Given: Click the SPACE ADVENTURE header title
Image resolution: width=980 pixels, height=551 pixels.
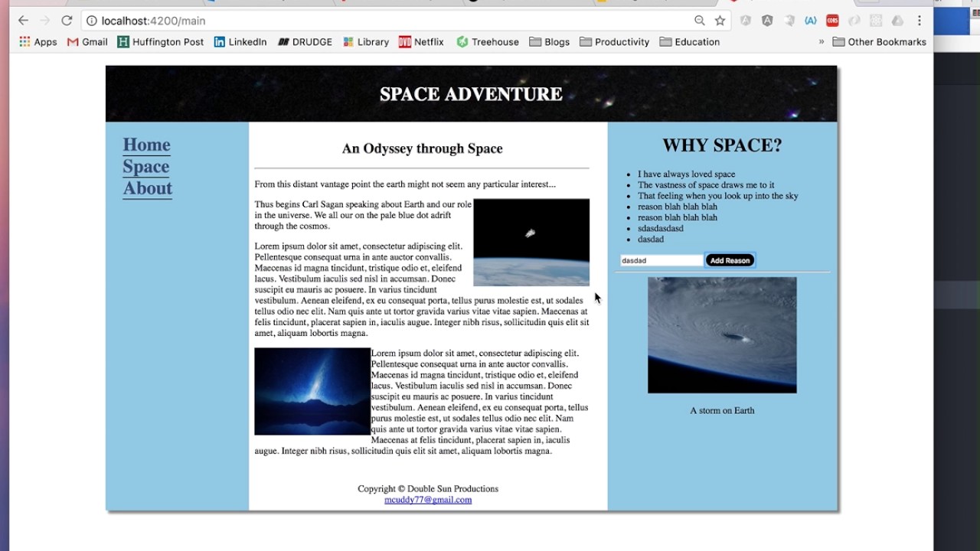Looking at the screenshot, I should (471, 94).
